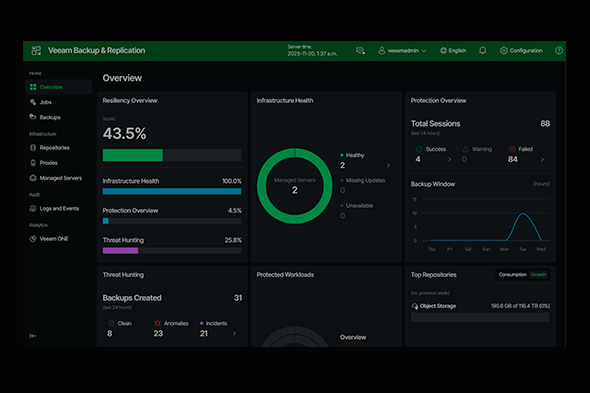Click the Unavailable servers label
Viewport: 590px width, 393px height.
359,206
